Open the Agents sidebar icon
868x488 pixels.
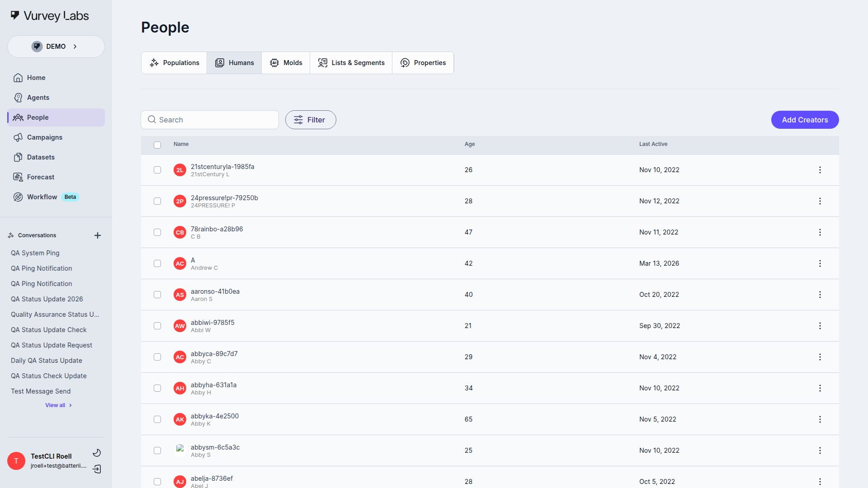18,98
